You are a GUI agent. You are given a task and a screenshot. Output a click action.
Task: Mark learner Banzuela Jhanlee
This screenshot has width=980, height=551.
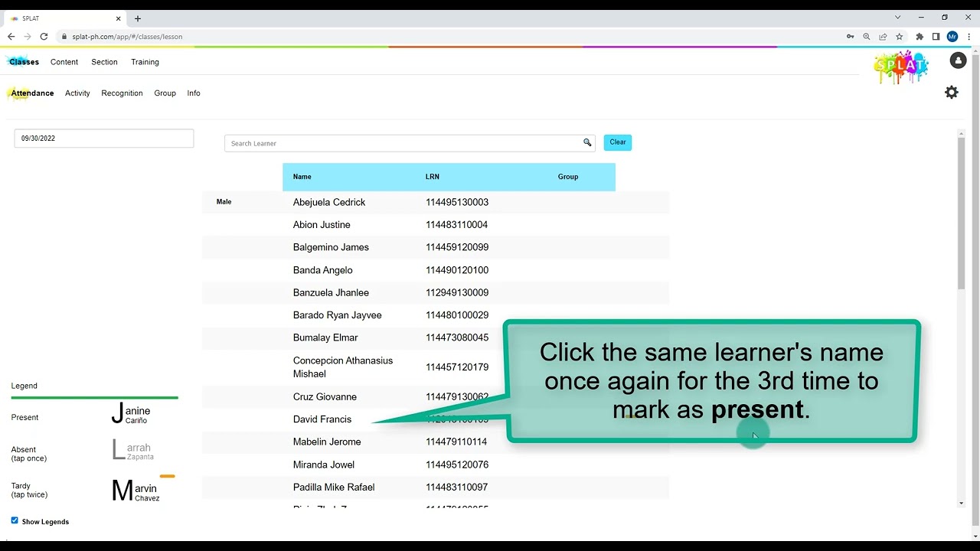[331, 292]
